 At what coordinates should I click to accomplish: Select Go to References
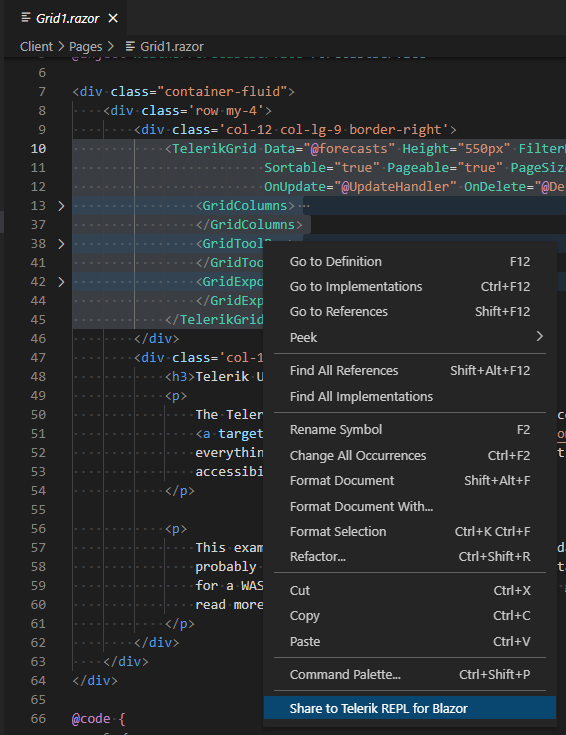click(x=410, y=312)
